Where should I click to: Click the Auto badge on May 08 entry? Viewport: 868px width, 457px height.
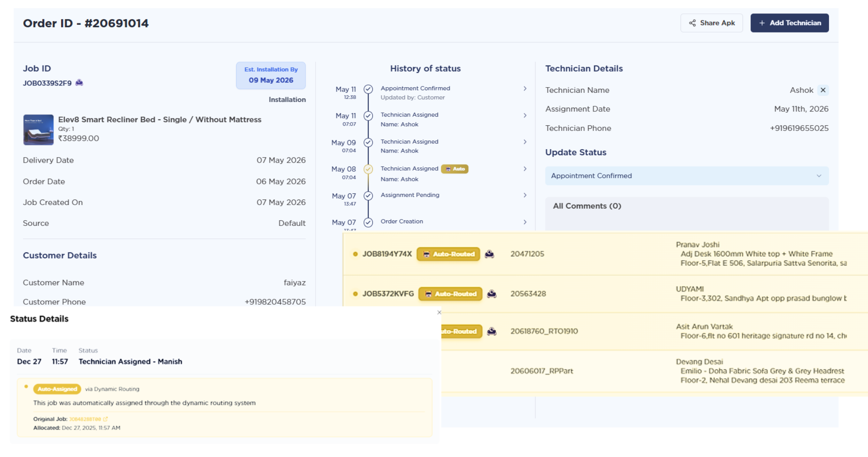[455, 169]
